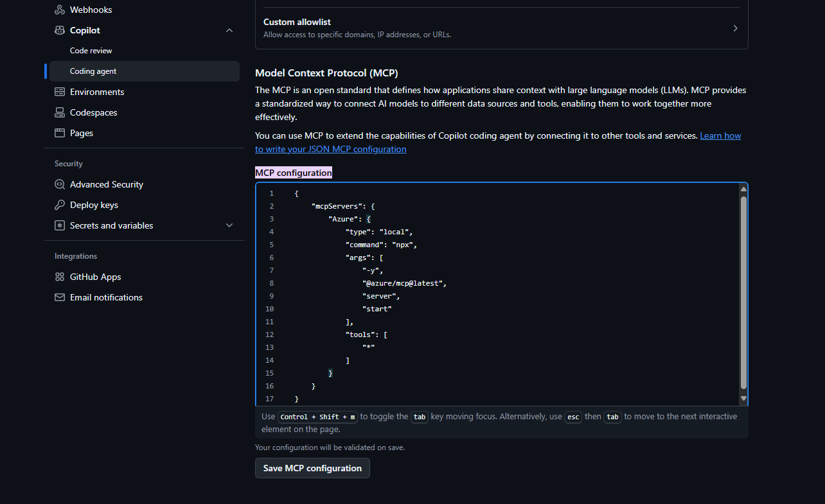
Task: Switch to the Code review page
Action: coord(91,50)
